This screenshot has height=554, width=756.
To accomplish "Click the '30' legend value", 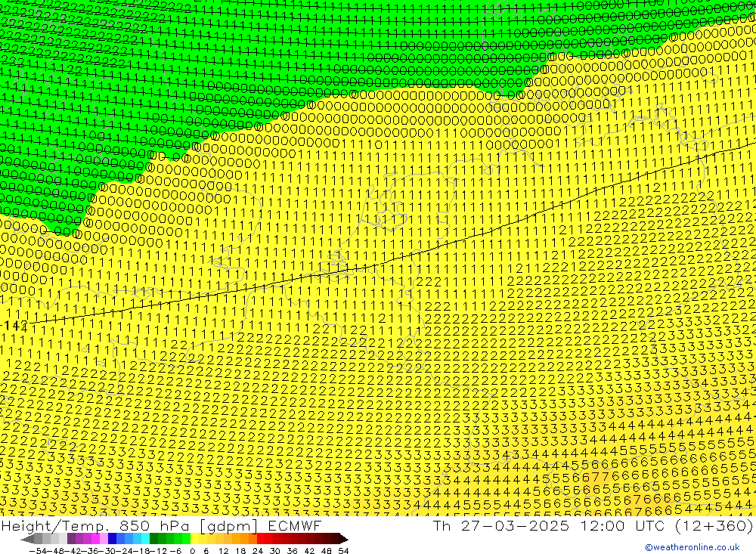I will (x=275, y=551).
